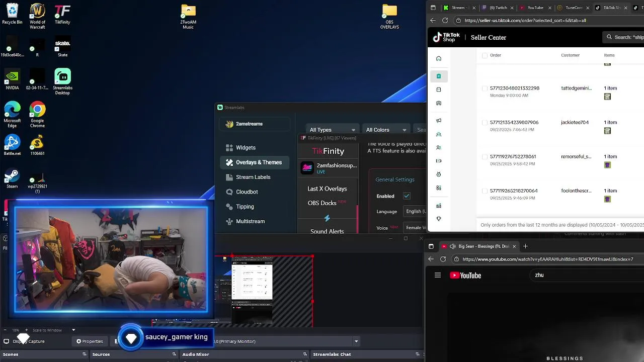
Task: Open the Scenes dock options icon
Action: coord(85,354)
